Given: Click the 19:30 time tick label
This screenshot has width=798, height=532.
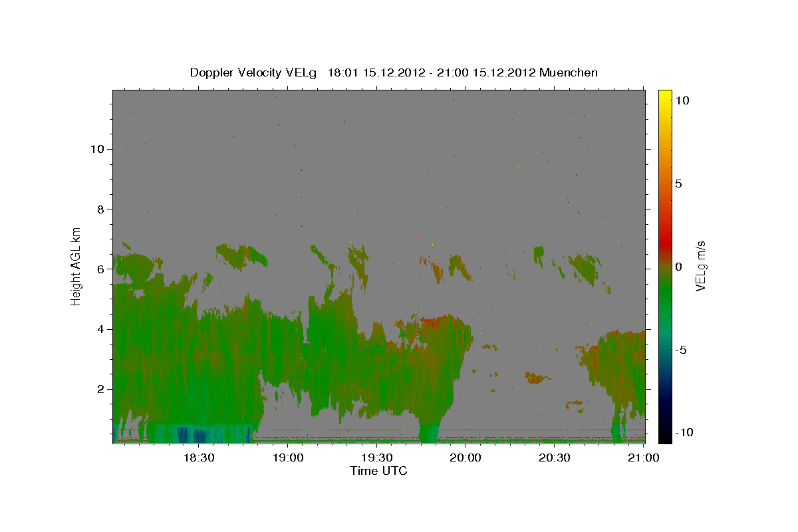Looking at the screenshot, I should 376,458.
